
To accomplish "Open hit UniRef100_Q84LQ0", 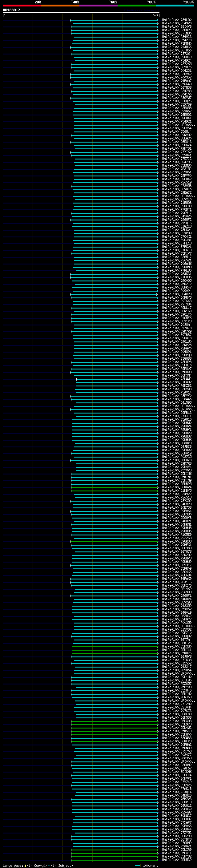I will click(x=177, y=20).
